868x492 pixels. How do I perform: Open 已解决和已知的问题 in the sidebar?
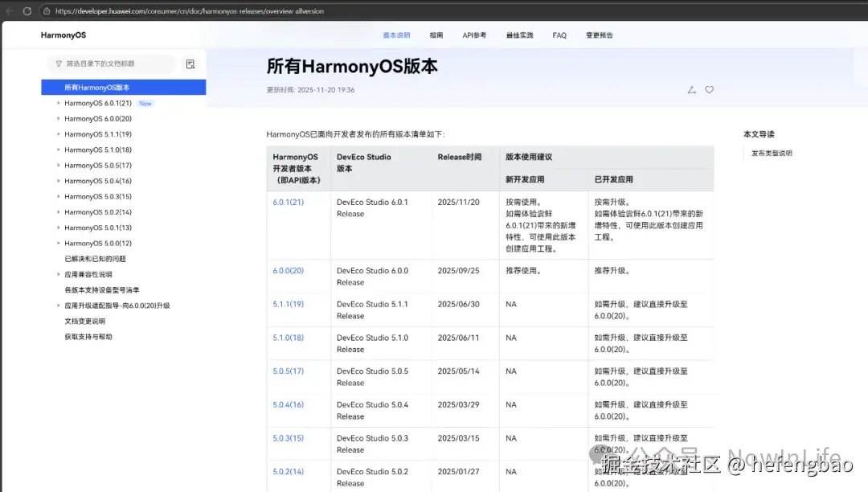click(95, 258)
